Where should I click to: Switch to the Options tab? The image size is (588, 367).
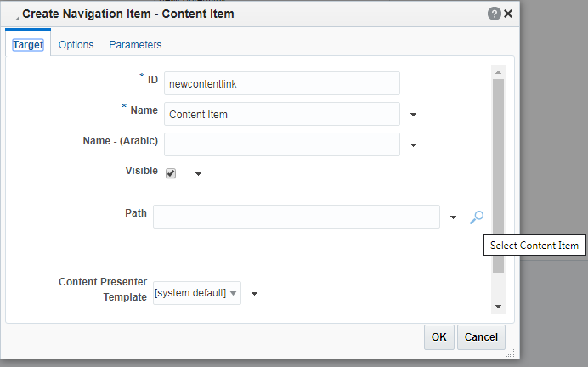(76, 45)
